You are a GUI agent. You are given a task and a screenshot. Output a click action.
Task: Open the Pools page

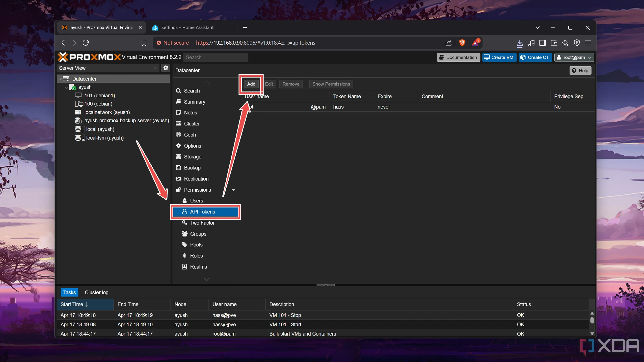(206, 245)
